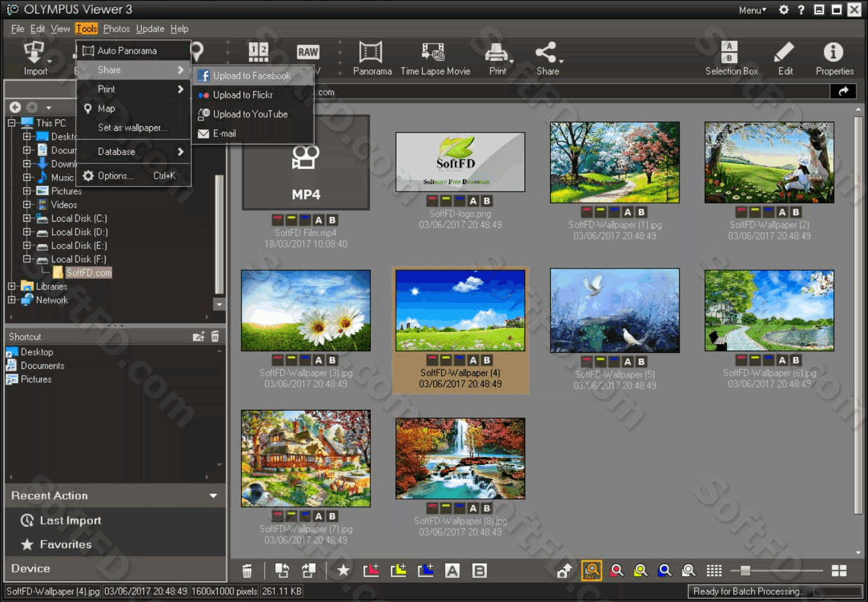Expand the Network tree node
Screen dimensions: 868x602
click(12, 300)
